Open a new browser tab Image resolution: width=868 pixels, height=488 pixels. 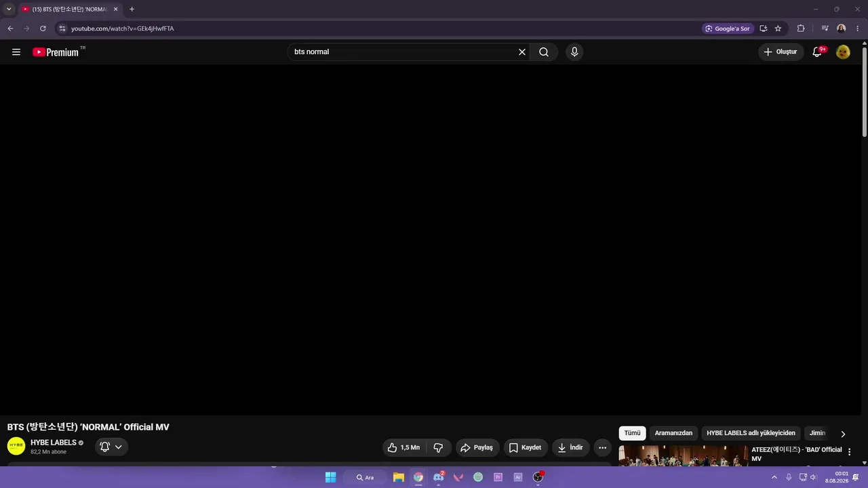[132, 9]
